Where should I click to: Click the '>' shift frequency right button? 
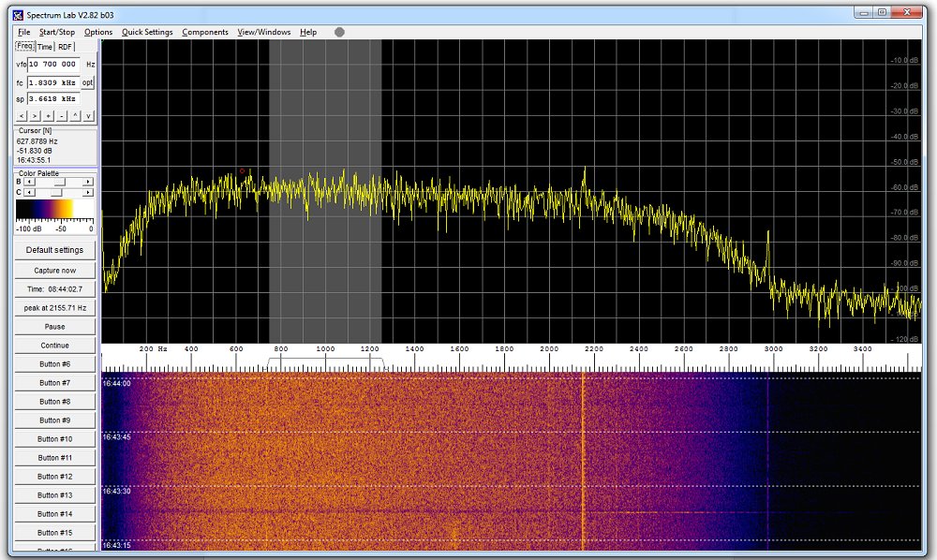click(35, 116)
